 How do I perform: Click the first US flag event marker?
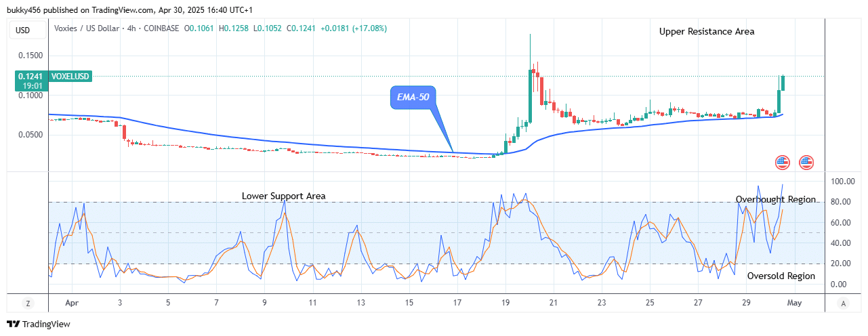point(783,162)
